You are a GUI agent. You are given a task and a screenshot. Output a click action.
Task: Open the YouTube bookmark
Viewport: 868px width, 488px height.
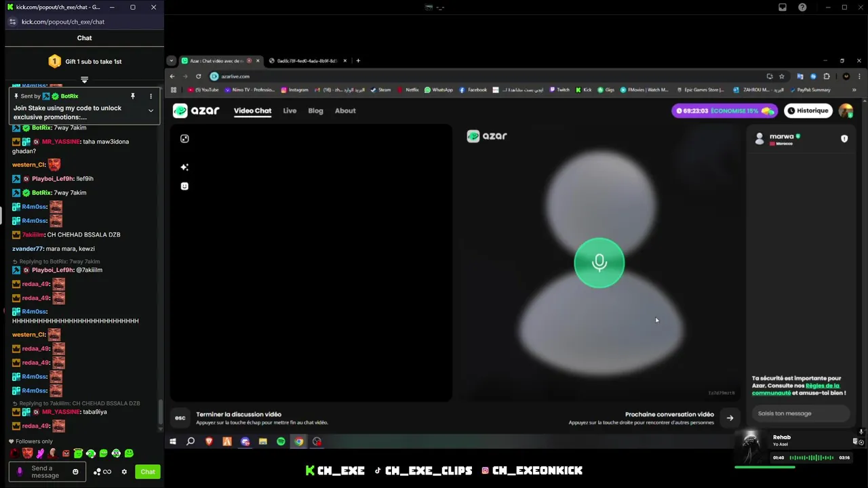203,89
